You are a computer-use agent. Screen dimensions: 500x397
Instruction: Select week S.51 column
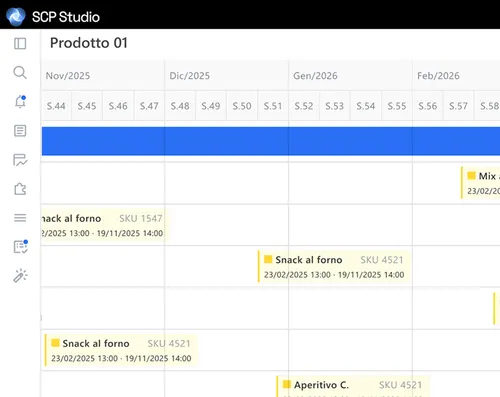[x=273, y=106]
